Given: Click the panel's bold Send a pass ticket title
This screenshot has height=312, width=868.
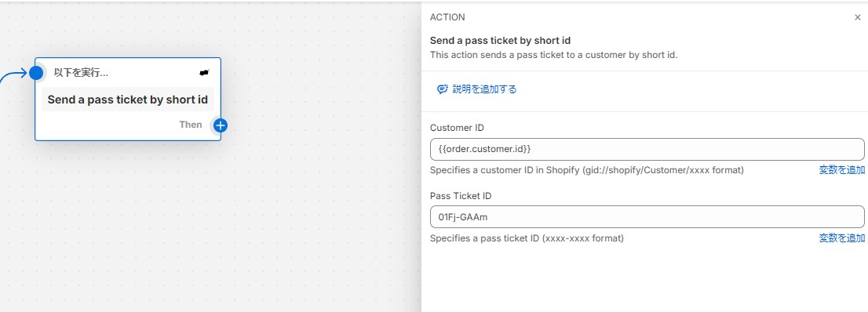Looking at the screenshot, I should (501, 41).
